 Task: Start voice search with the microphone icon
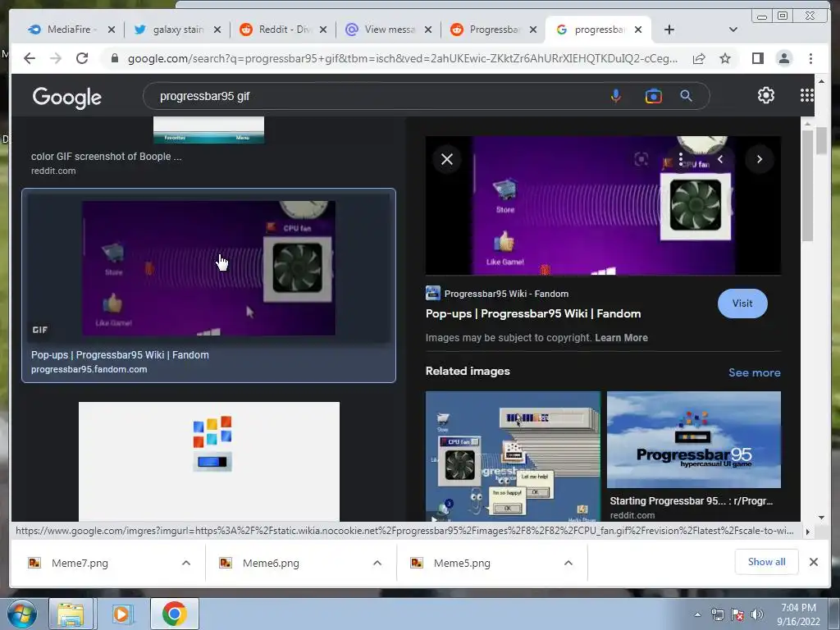pyautogui.click(x=616, y=96)
